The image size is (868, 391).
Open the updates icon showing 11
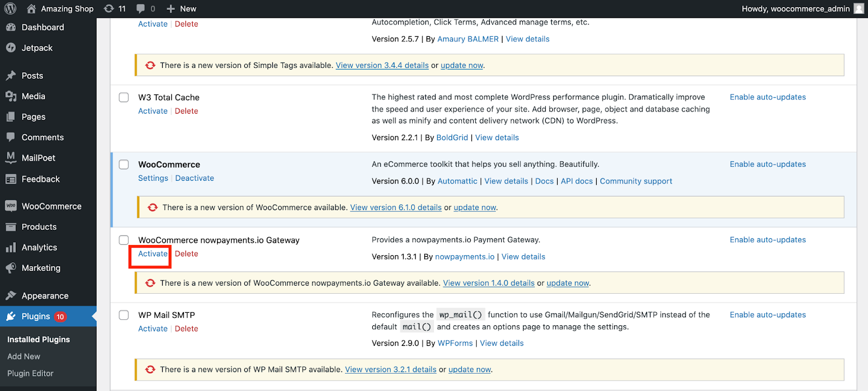click(x=109, y=9)
